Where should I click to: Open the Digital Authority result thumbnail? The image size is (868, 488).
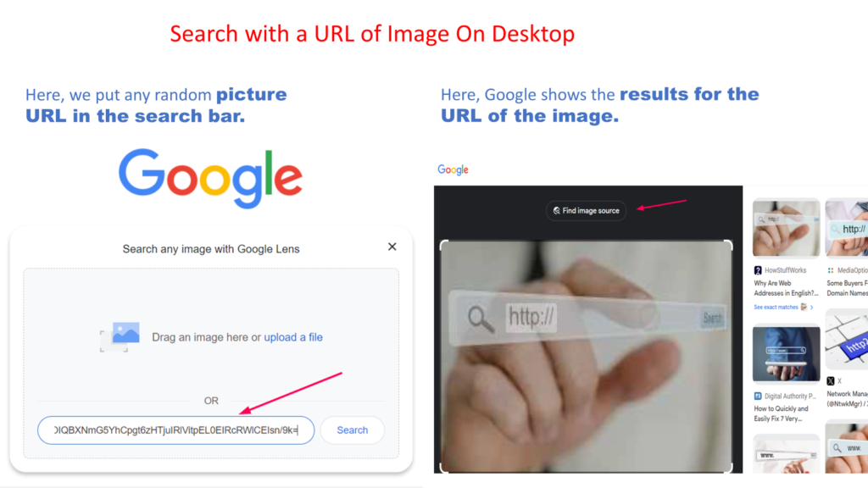(786, 354)
